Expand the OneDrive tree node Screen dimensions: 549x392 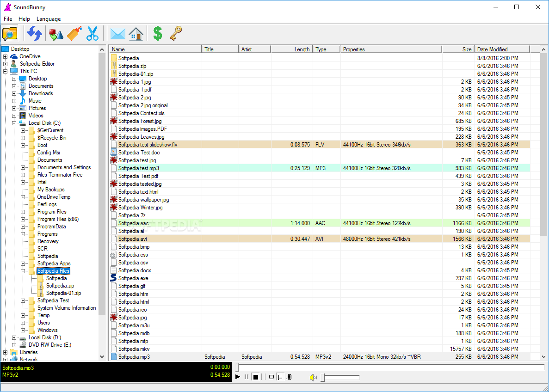5,56
